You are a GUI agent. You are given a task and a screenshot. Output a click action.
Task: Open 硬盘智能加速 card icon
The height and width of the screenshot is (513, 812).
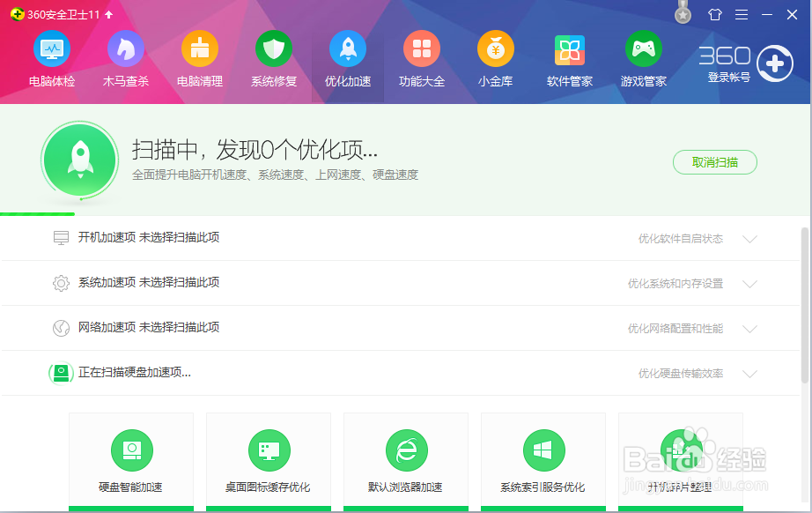point(132,450)
